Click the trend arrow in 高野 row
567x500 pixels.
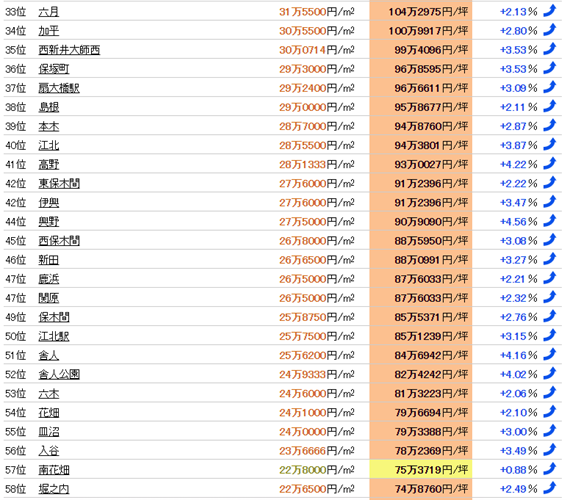coord(550,164)
